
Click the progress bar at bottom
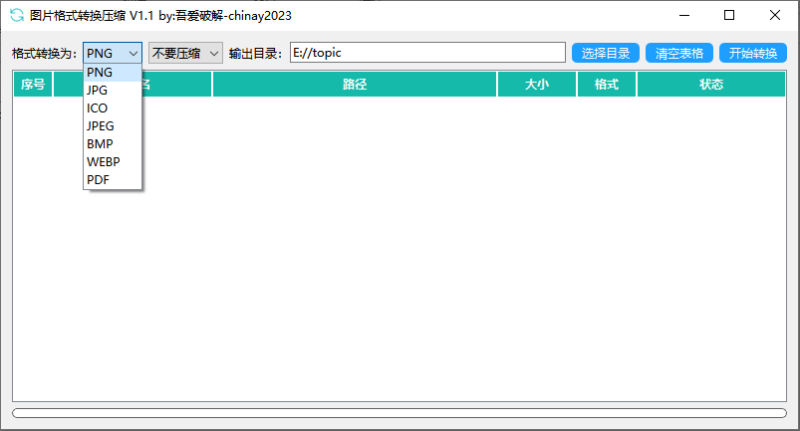(x=399, y=412)
